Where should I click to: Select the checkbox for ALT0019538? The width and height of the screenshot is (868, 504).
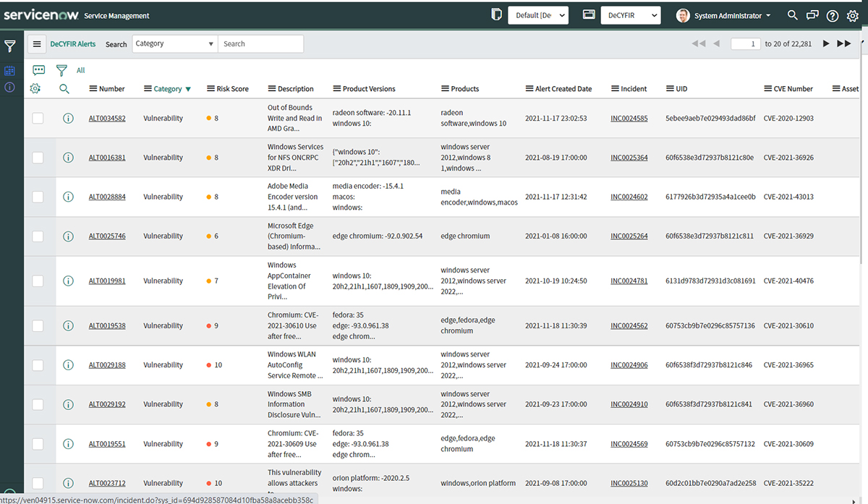click(38, 326)
